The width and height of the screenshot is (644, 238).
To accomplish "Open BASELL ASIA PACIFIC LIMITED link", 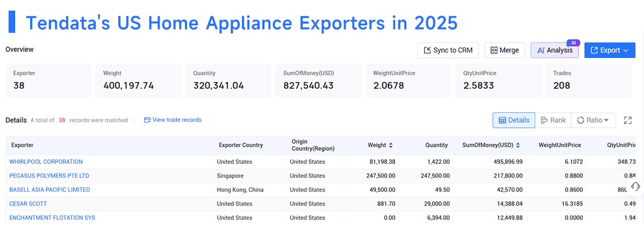I will 49,190.
